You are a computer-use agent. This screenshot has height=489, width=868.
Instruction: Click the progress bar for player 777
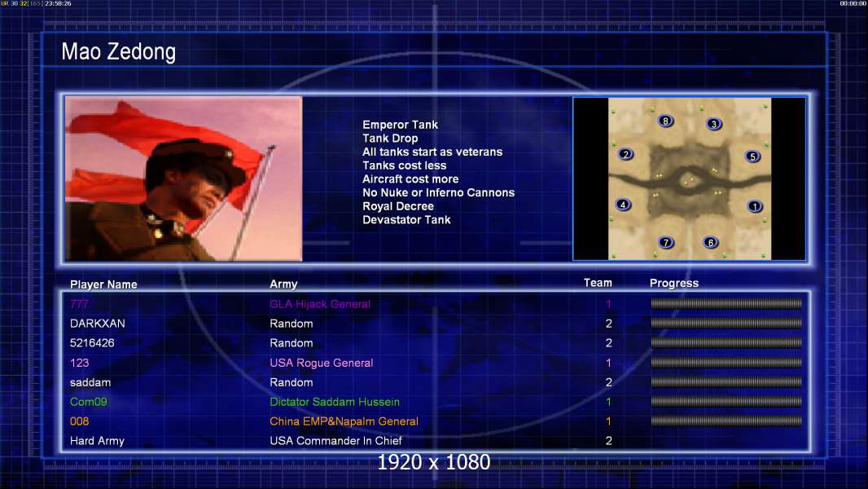[x=726, y=303]
